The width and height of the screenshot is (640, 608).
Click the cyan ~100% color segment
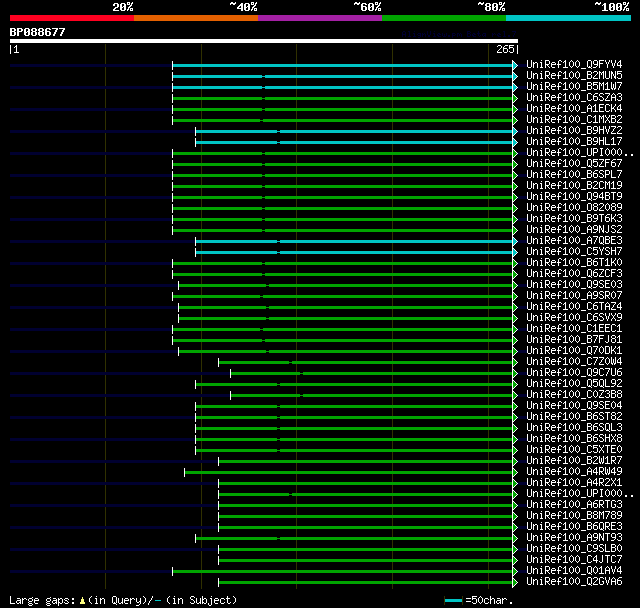(x=568, y=18)
